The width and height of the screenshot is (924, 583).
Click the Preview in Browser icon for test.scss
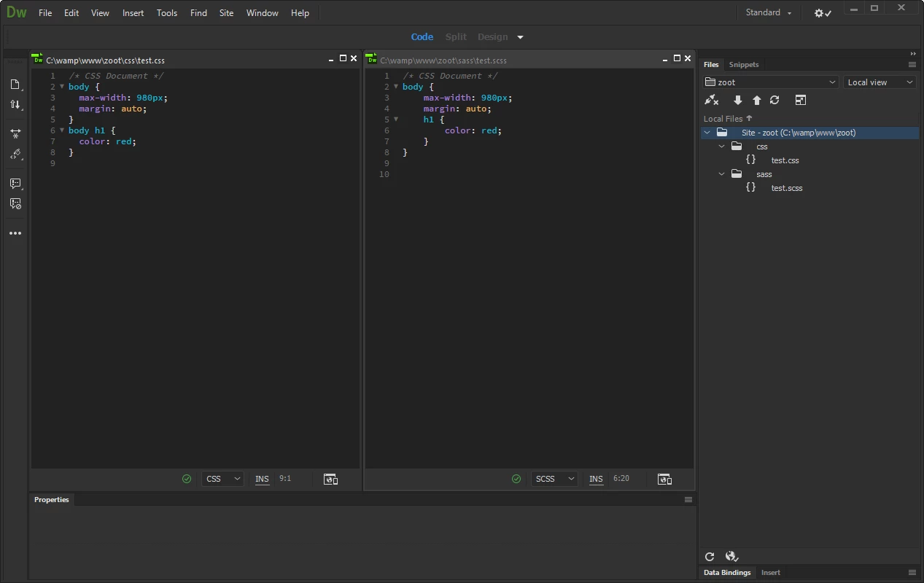click(x=664, y=479)
